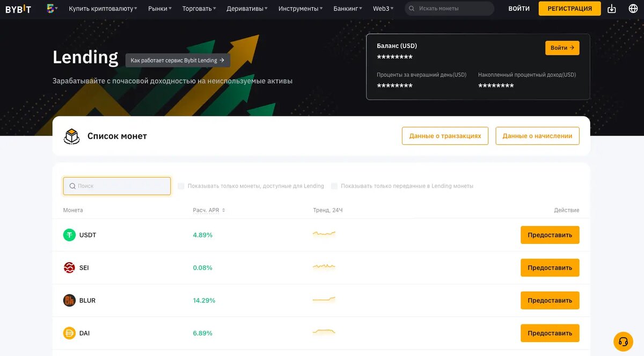Click the coin list box icon
The height and width of the screenshot is (356, 644).
pos(71,136)
